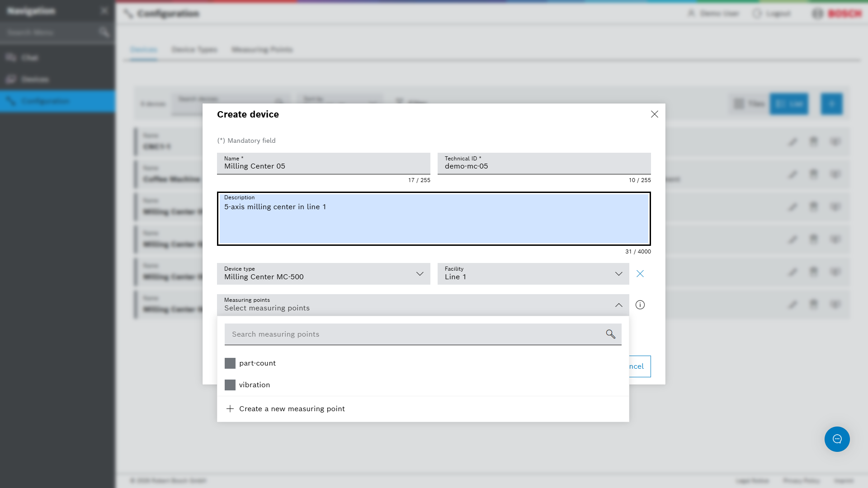Screen dimensions: 868x488
Task: Click the search measuring points magnifier
Action: [611, 334]
